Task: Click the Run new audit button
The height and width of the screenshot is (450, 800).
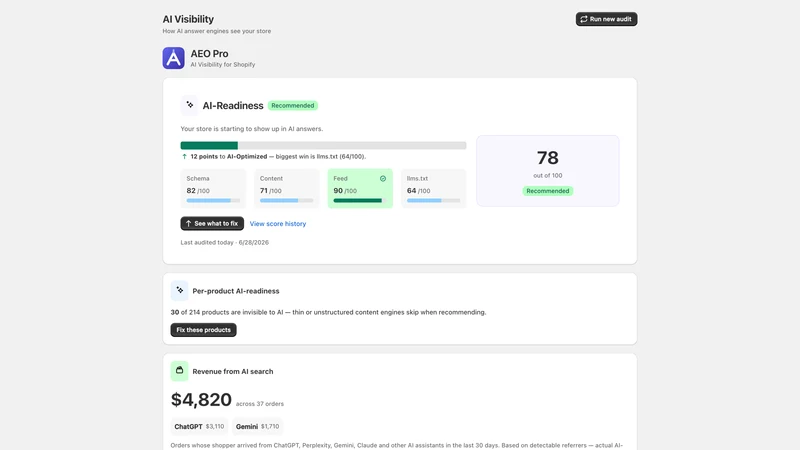Action: pyautogui.click(x=606, y=19)
